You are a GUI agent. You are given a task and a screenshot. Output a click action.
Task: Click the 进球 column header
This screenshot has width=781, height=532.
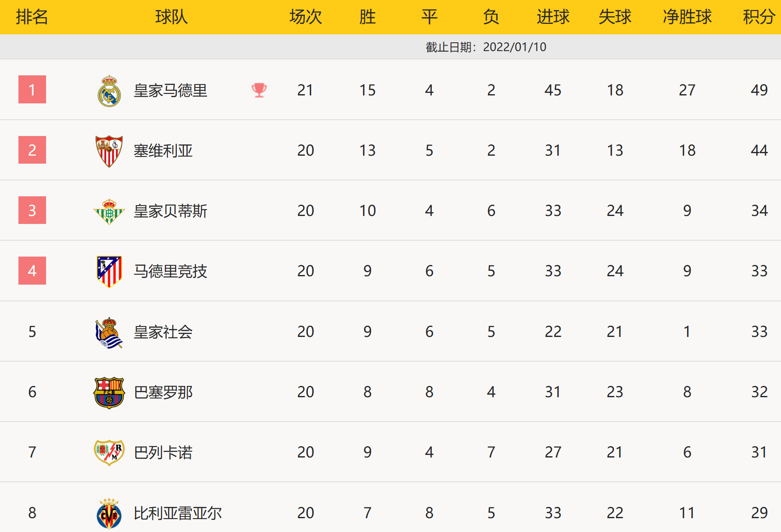[x=553, y=17]
